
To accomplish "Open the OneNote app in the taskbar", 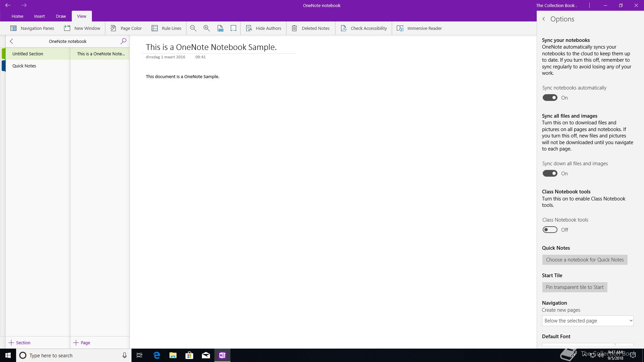I will tap(222, 355).
